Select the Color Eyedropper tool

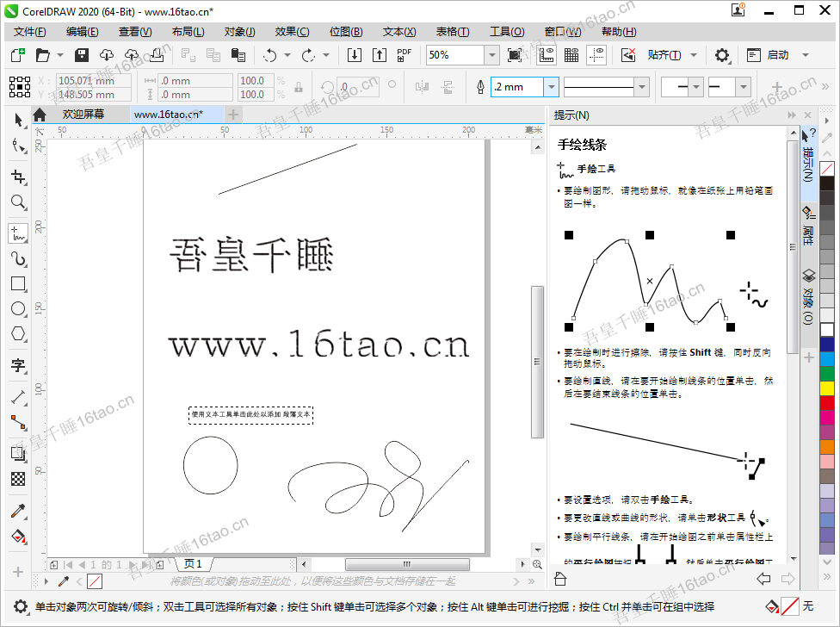tap(18, 511)
